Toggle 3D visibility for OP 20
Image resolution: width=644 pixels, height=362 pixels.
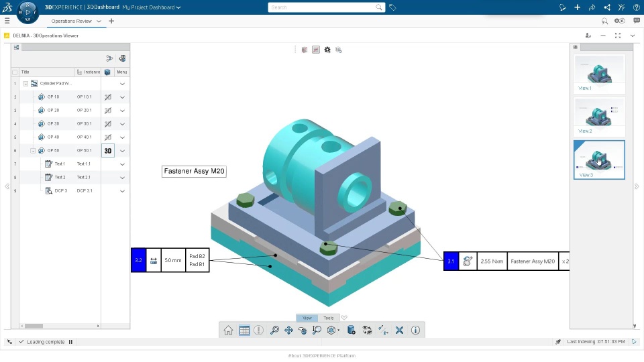(108, 111)
